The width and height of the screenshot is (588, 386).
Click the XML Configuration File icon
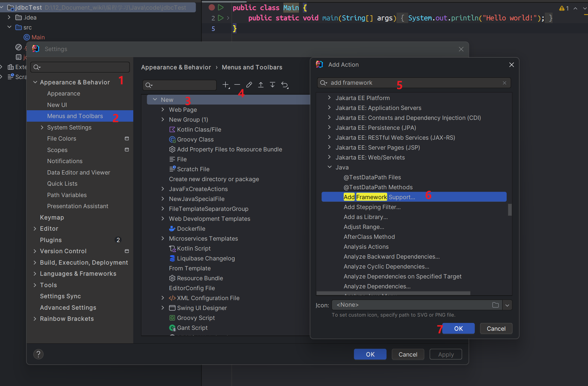coord(172,298)
